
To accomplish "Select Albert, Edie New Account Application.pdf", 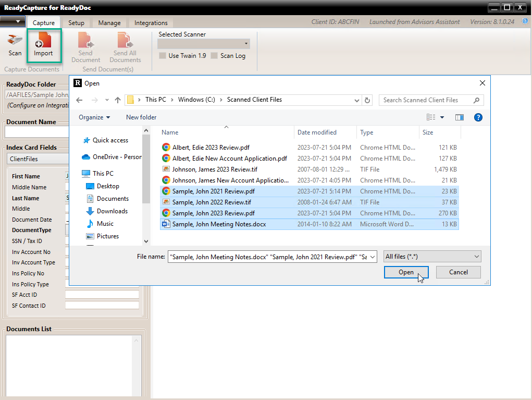I will (310, 158).
